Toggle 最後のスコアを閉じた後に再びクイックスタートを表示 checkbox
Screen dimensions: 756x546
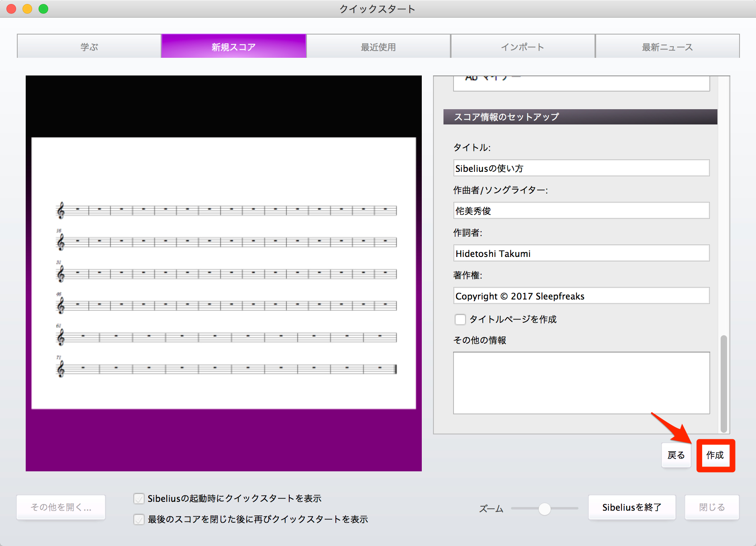click(139, 520)
